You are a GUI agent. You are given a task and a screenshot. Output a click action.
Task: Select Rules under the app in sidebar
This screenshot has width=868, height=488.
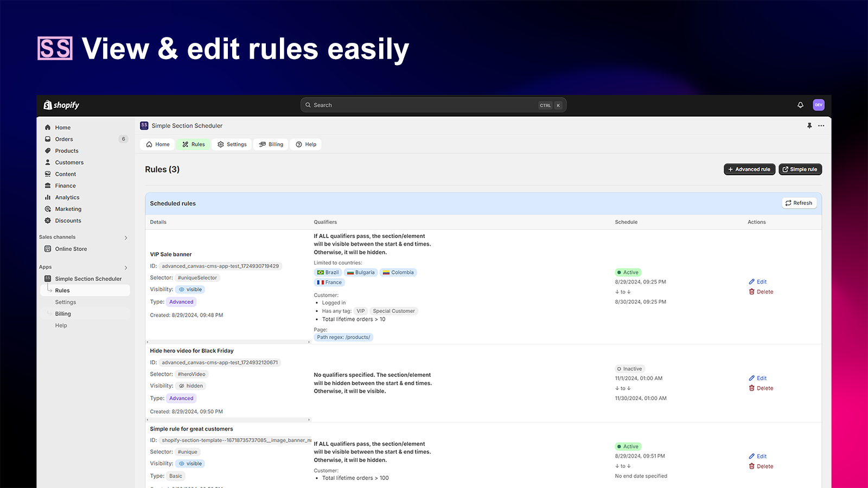(x=86, y=291)
